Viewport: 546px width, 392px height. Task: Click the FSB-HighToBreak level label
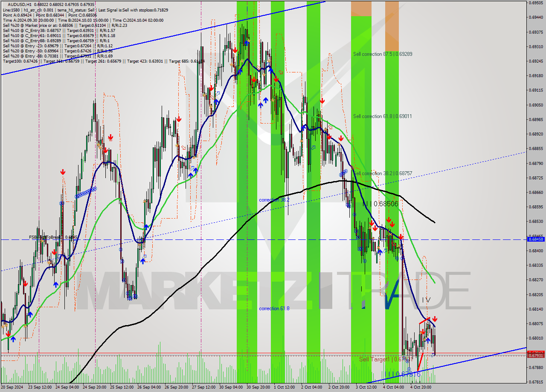pyautogui.click(x=53, y=237)
